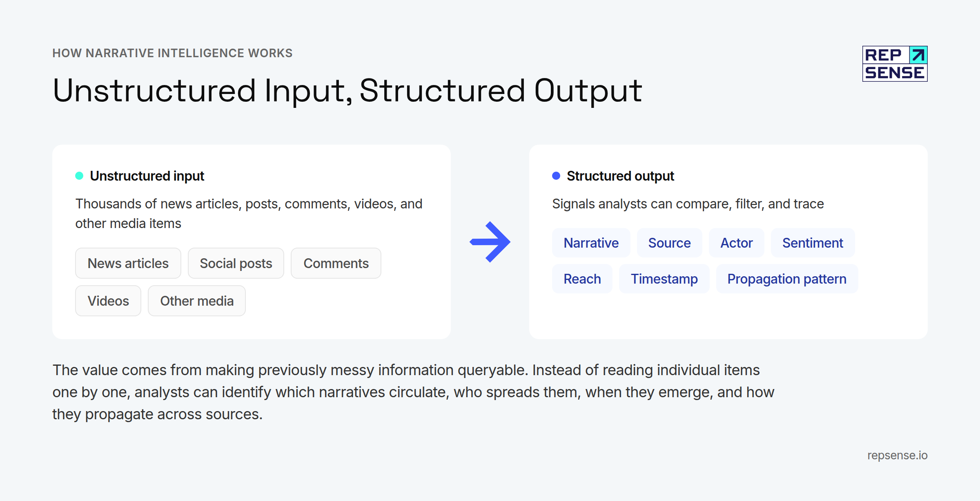980x501 pixels.
Task: Select the News articles chip
Action: tap(128, 263)
